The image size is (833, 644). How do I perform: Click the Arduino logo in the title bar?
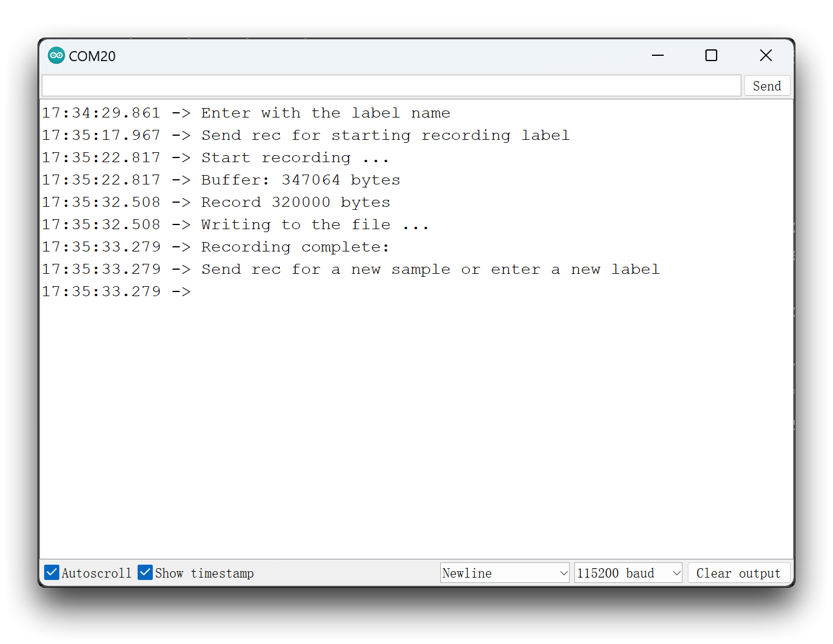click(56, 55)
